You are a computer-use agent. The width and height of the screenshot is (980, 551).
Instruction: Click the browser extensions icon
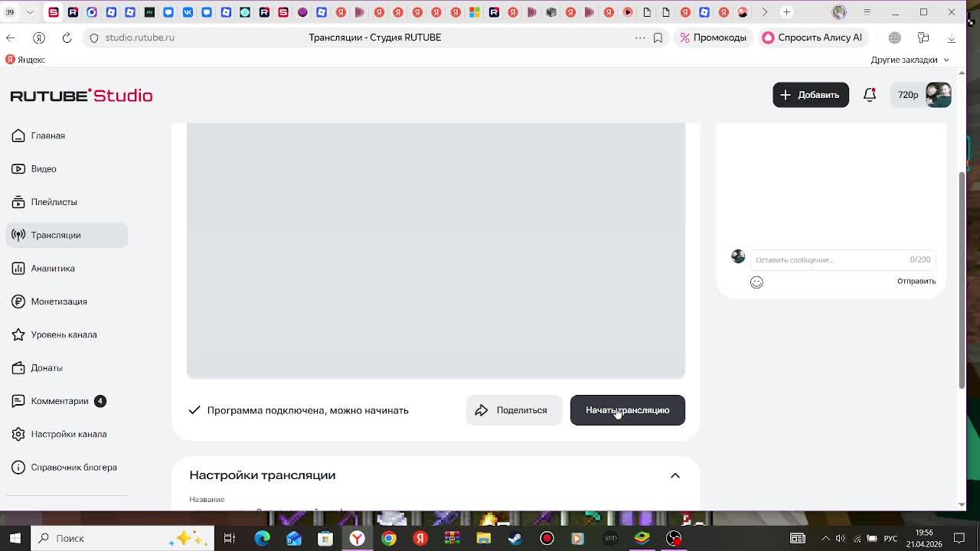(x=923, y=37)
